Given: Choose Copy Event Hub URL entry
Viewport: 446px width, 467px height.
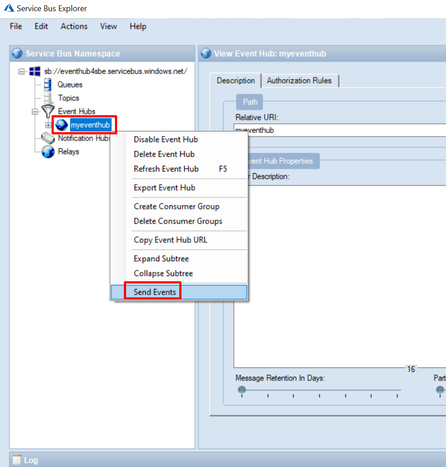Looking at the screenshot, I should 179,240.
